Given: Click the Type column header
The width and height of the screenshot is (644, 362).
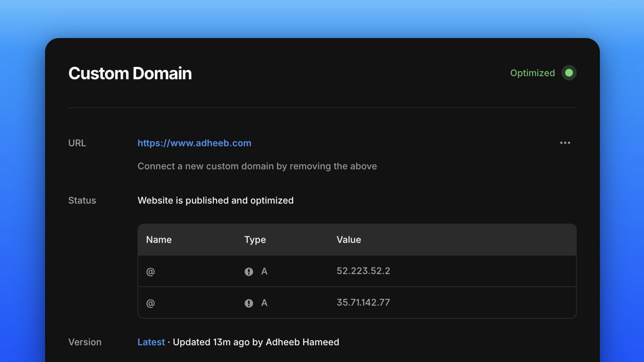Looking at the screenshot, I should click(255, 240).
